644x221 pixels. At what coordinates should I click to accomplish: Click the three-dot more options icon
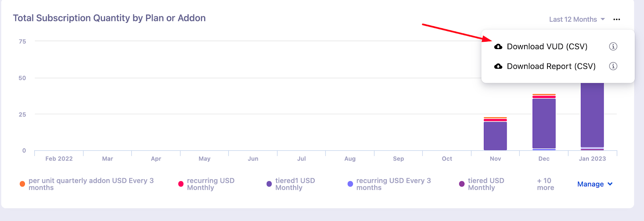(x=617, y=19)
